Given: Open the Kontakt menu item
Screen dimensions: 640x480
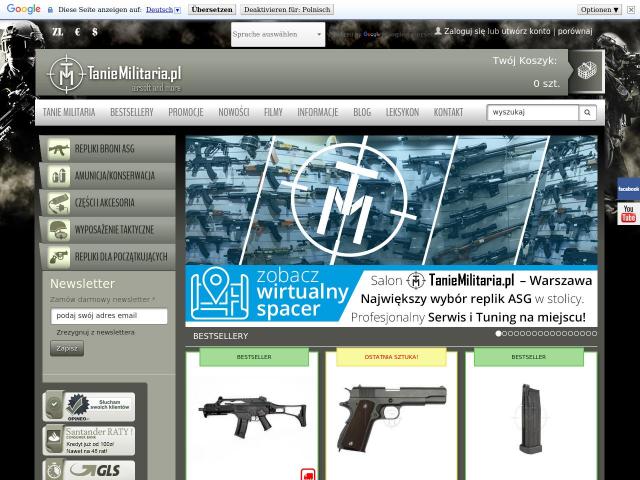Looking at the screenshot, I should point(449,112).
